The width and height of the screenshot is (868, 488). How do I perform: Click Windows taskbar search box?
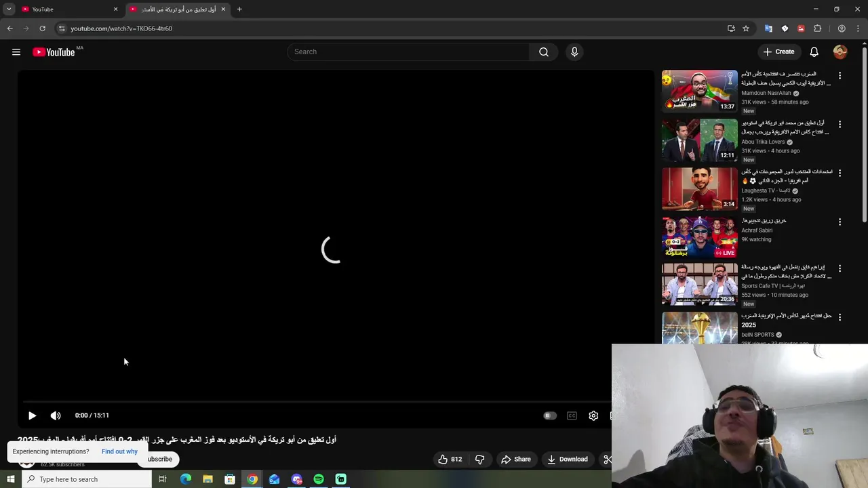click(86, 479)
